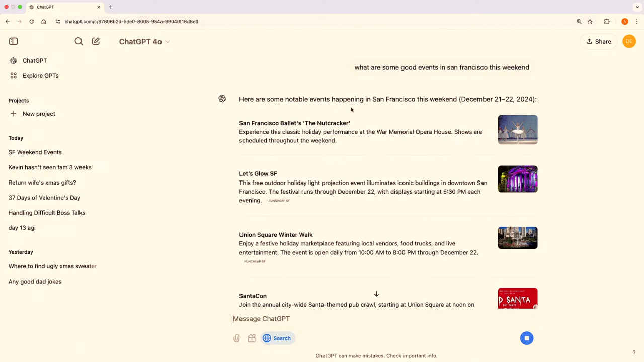644x362 pixels.
Task: Toggle the Search web button
Action: [x=277, y=338]
